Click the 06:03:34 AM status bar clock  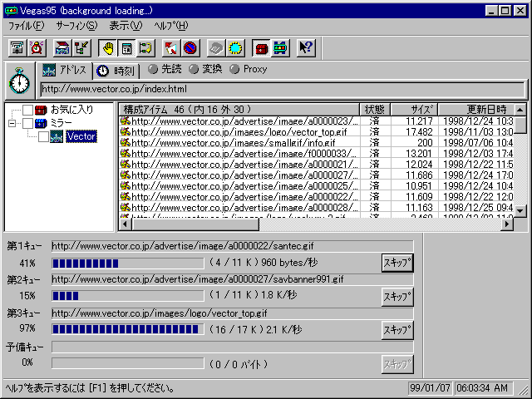click(483, 388)
